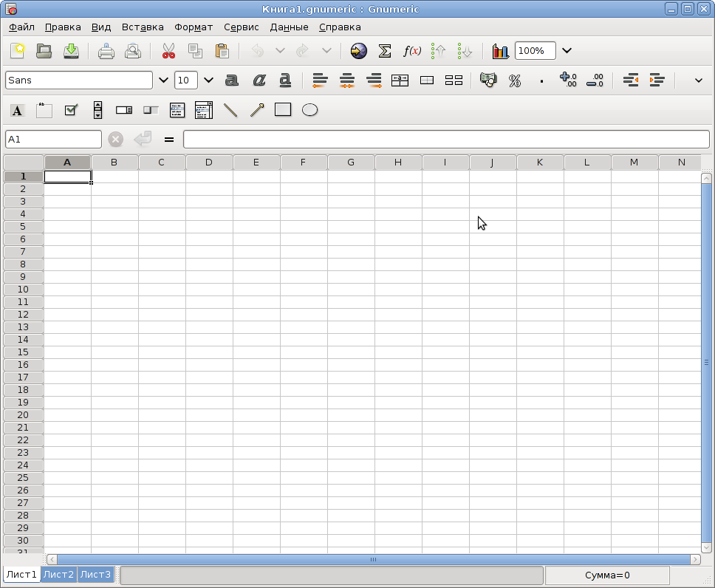This screenshot has height=588, width=715.
Task: Switch to the Лист2 sheet tab
Action: click(58, 574)
